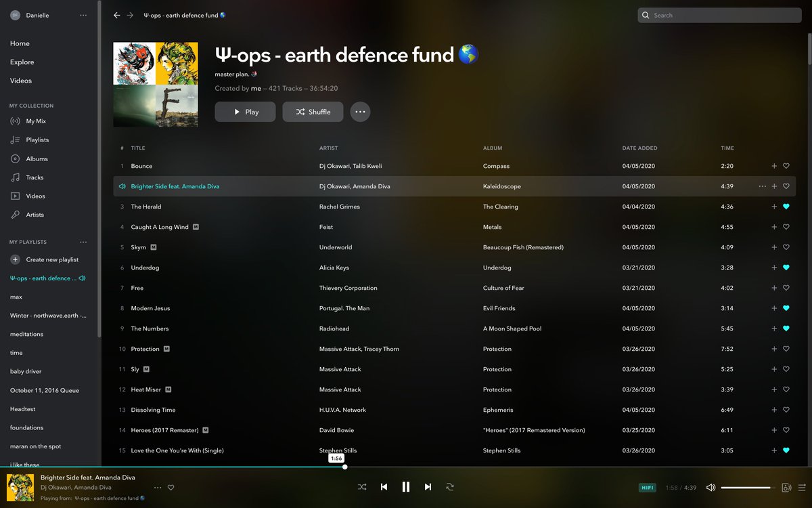The height and width of the screenshot is (508, 812).
Task: Add The Numbers to playlist via plus icon
Action: [x=774, y=329]
